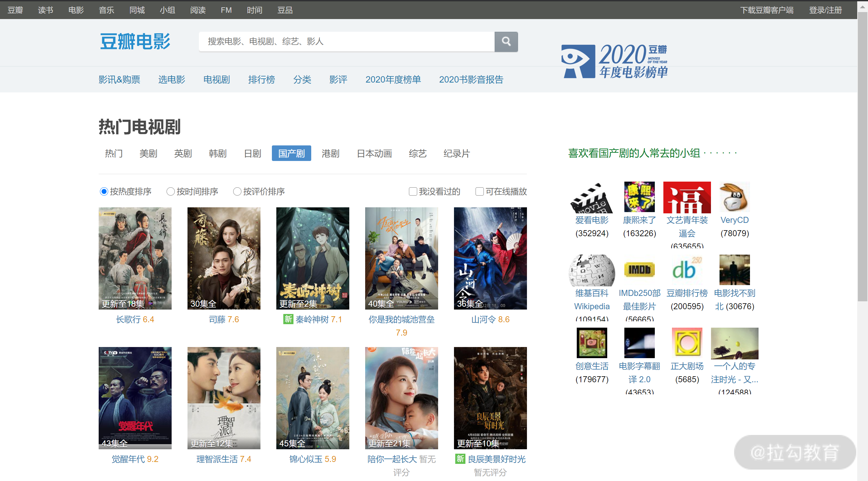Click the 山河令 8.6 title link
Image resolution: width=868 pixels, height=481 pixels.
[490, 319]
